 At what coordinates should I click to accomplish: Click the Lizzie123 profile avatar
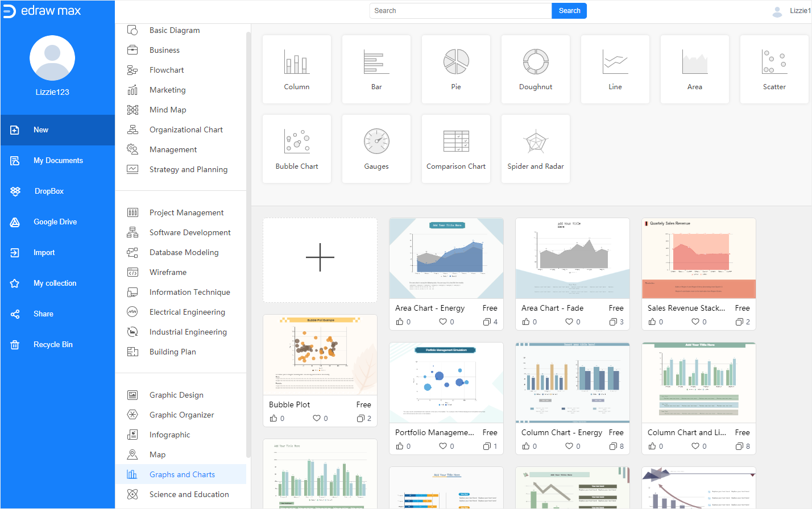tap(52, 58)
